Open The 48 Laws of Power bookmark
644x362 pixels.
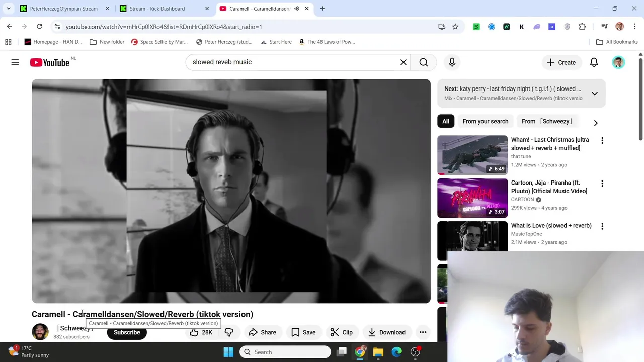click(x=327, y=42)
